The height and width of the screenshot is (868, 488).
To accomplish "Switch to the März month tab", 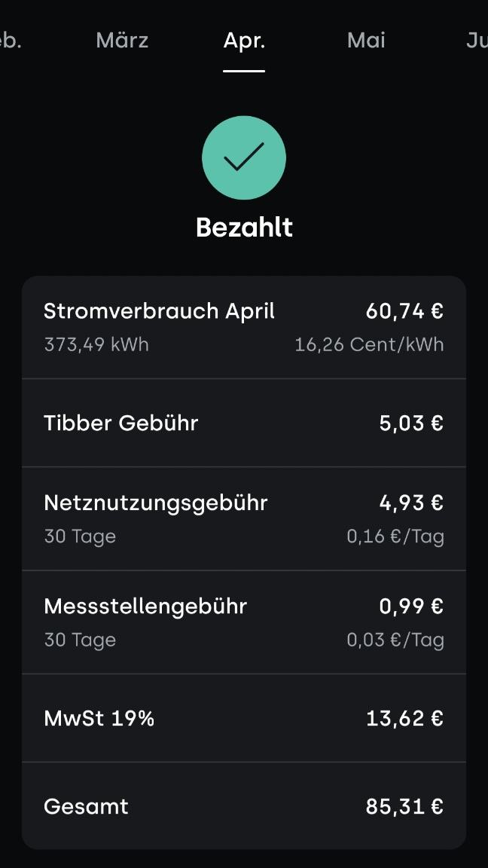I will [122, 41].
